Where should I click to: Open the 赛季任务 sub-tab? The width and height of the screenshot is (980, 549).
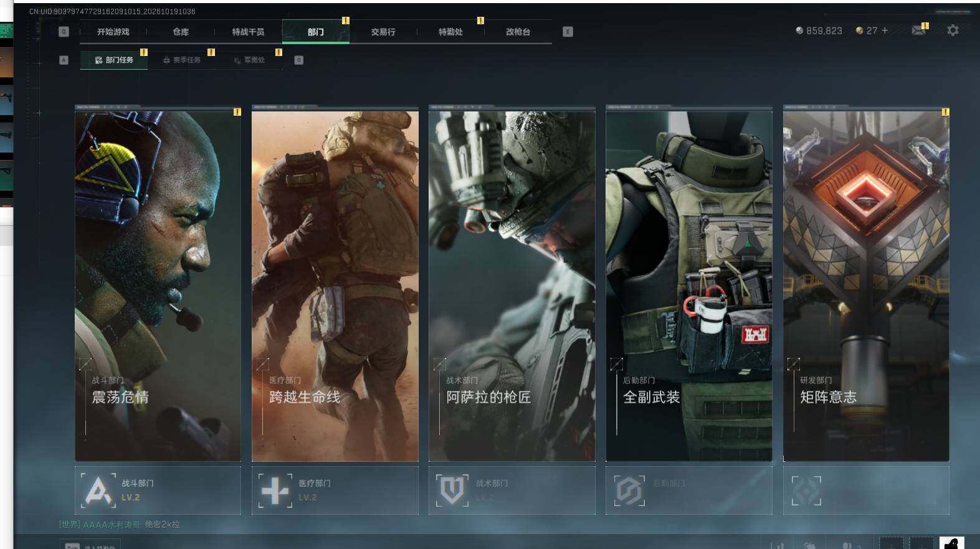coord(181,60)
